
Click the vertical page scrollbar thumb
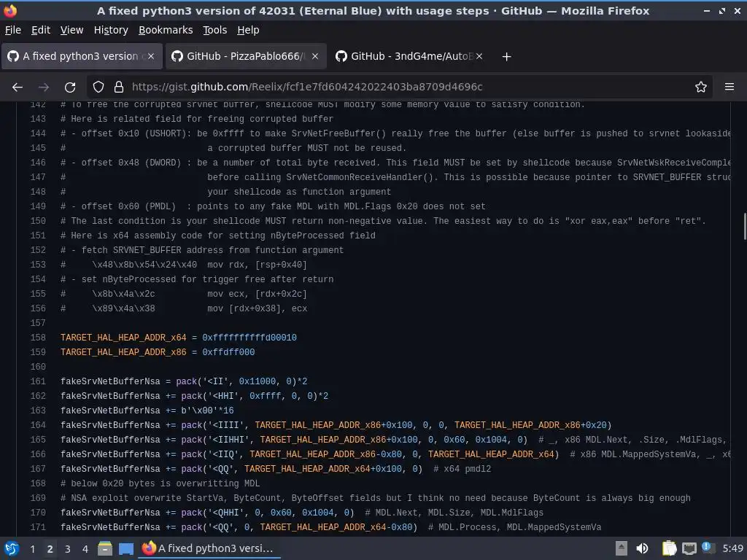pos(744,227)
